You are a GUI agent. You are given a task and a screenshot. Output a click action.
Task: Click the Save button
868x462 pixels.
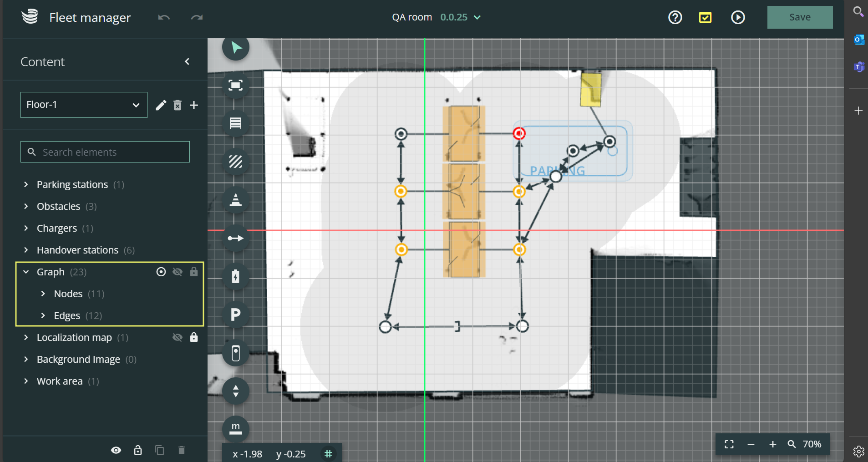[799, 17]
